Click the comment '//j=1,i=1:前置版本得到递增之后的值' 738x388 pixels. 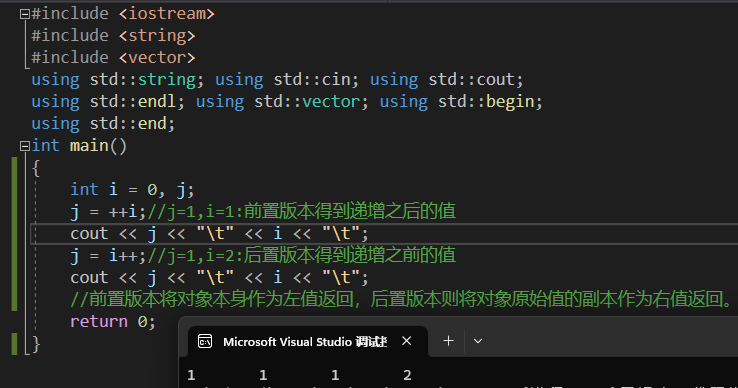[302, 211]
